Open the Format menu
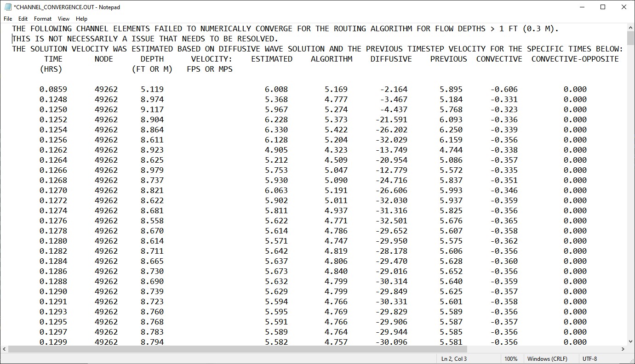The height and width of the screenshot is (364, 635). pyautogui.click(x=43, y=19)
